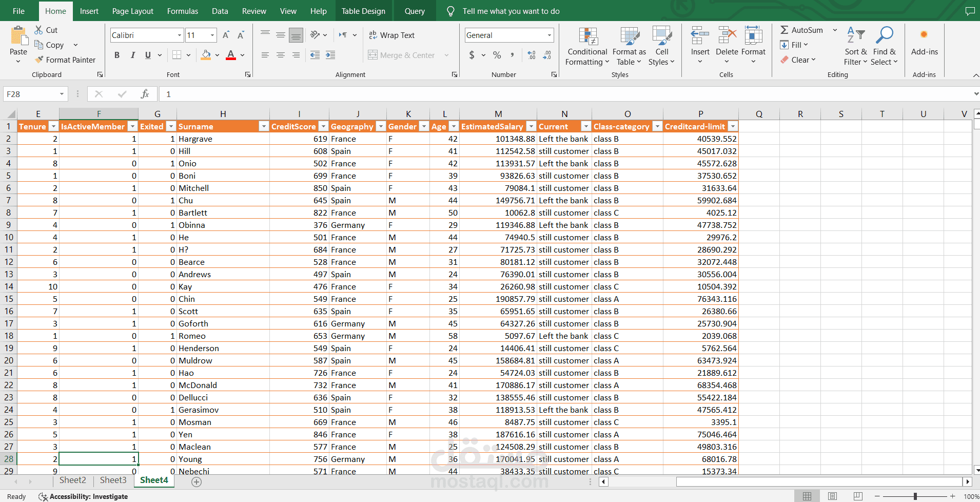980x502 pixels.
Task: Click the Decrease Decimal icon
Action: click(547, 55)
